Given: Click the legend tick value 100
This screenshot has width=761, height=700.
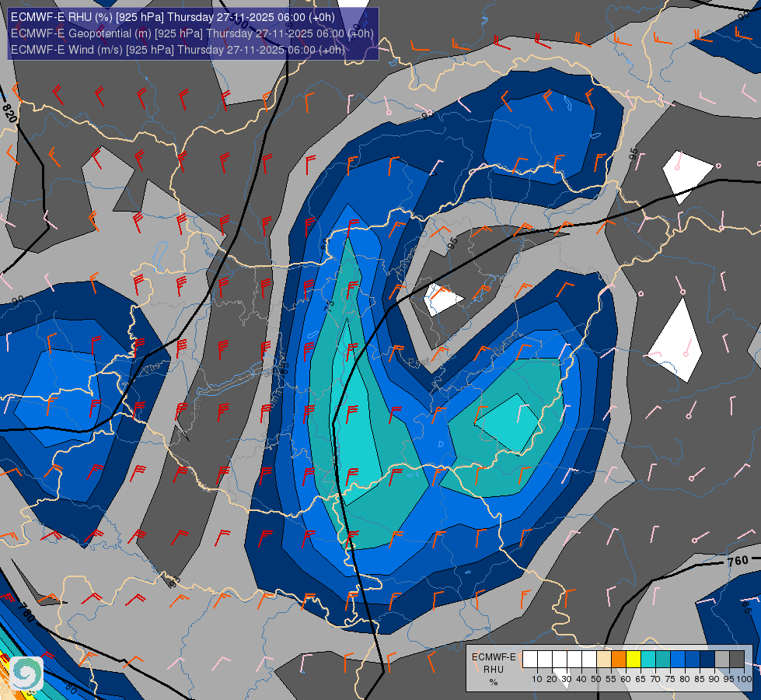Looking at the screenshot, I should click(x=744, y=679).
